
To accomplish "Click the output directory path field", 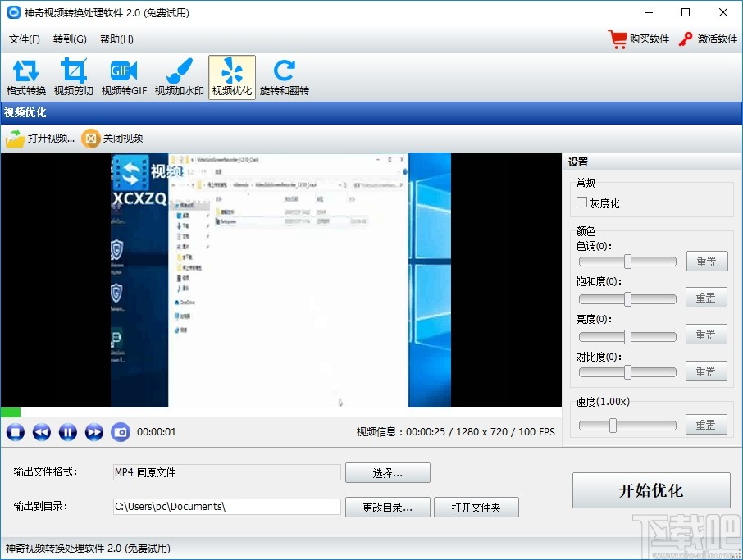I will click(x=227, y=507).
